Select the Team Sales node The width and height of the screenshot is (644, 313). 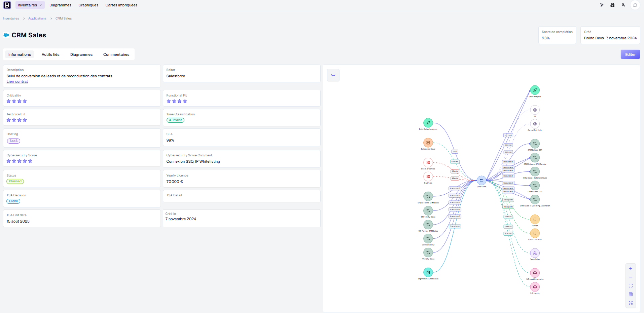(x=535, y=253)
